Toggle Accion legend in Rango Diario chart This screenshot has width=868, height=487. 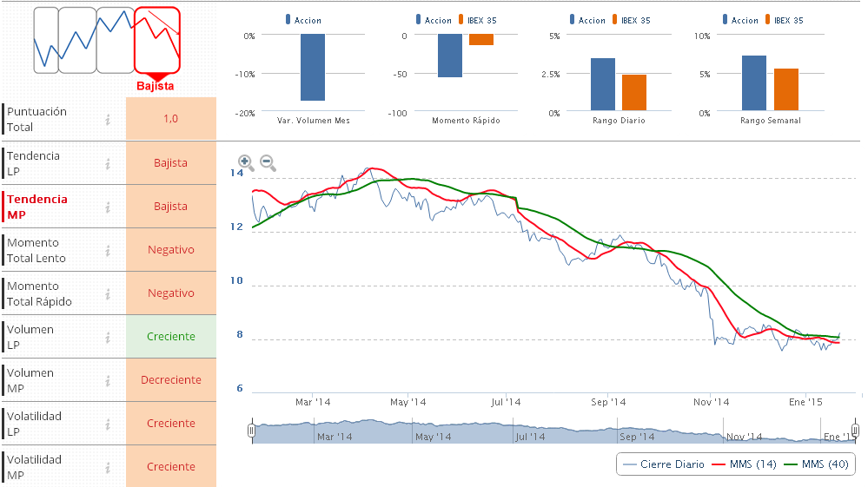click(588, 20)
